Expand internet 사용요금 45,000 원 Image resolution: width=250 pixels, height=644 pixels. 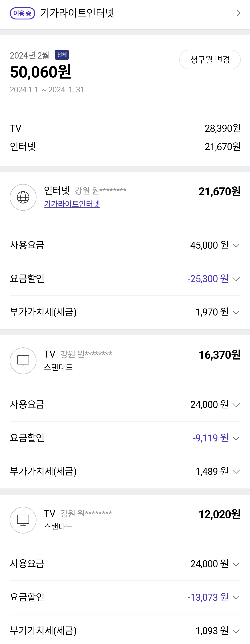click(x=236, y=245)
